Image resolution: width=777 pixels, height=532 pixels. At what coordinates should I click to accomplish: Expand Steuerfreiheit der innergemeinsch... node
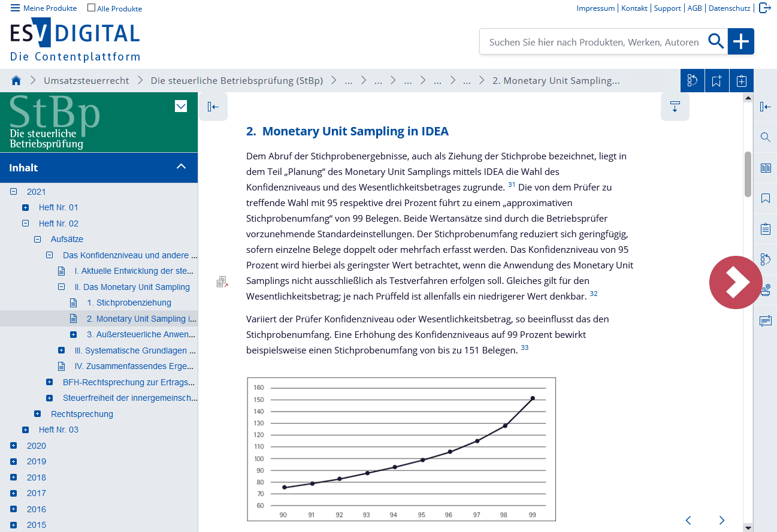(x=50, y=398)
